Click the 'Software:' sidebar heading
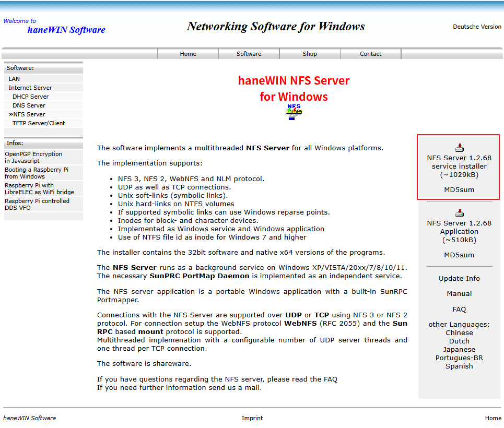 (20, 68)
